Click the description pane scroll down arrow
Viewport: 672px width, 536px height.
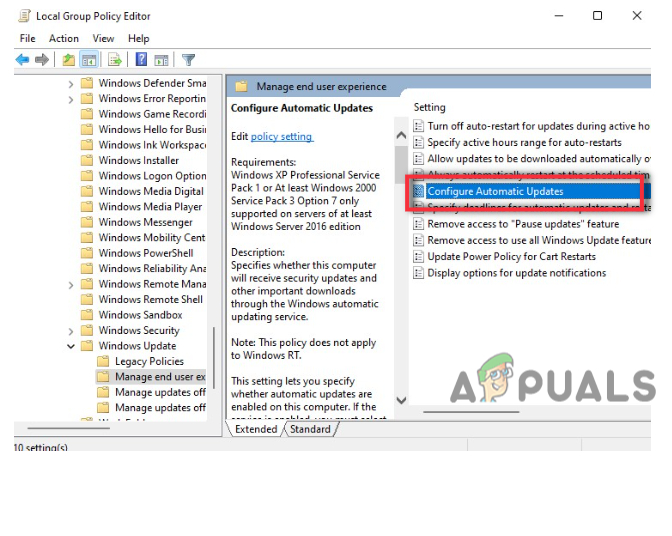pos(401,400)
